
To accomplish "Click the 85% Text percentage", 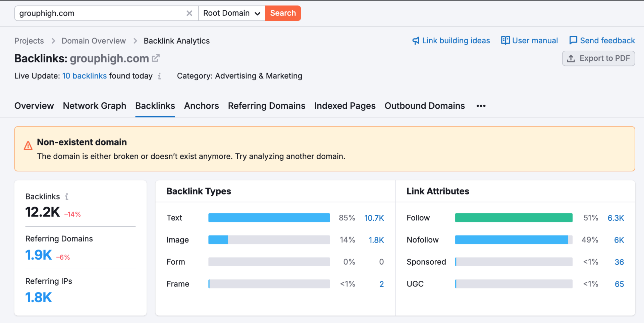I will coord(347,218).
